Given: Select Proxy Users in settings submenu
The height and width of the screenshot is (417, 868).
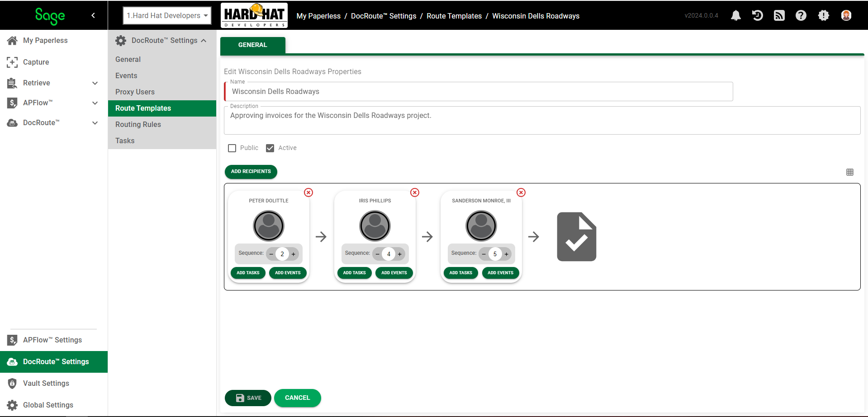Looking at the screenshot, I should 162,92.
